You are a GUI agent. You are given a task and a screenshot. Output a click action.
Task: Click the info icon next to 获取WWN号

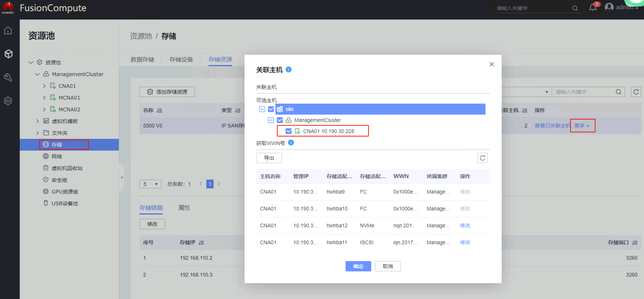coord(291,143)
